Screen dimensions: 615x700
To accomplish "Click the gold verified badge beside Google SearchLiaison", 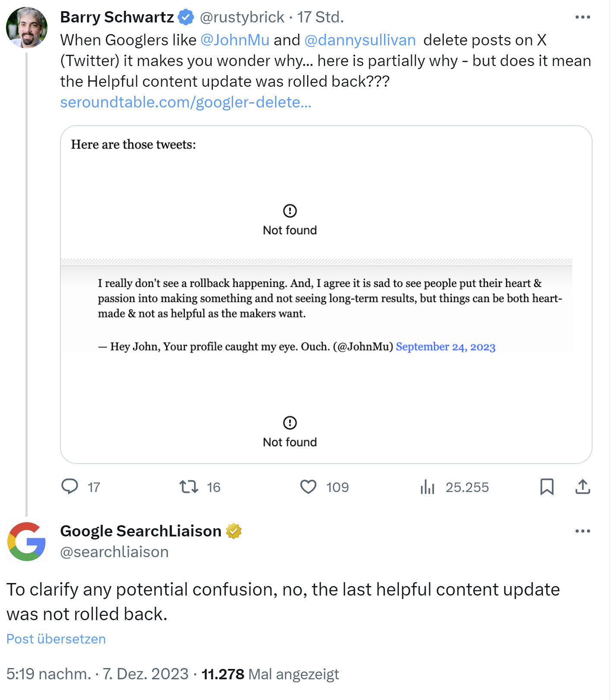I will point(234,531).
